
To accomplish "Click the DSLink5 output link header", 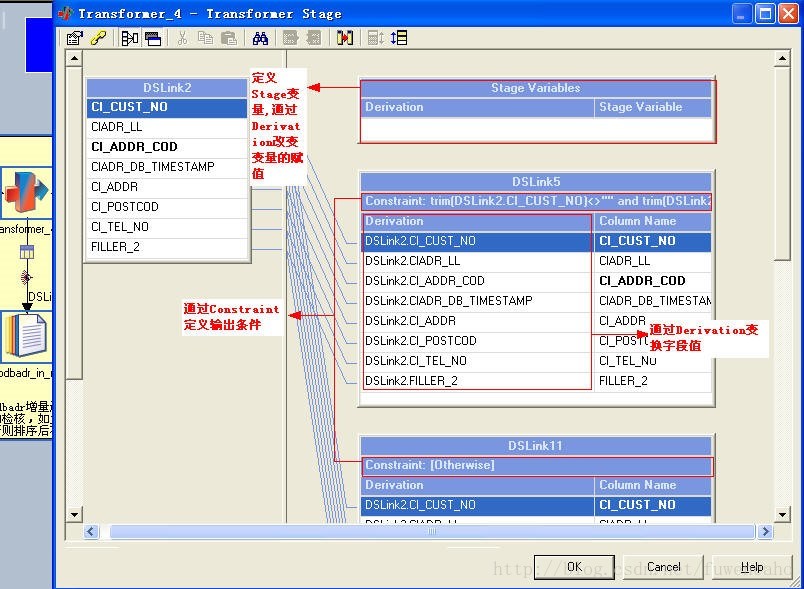I will click(x=536, y=181).
